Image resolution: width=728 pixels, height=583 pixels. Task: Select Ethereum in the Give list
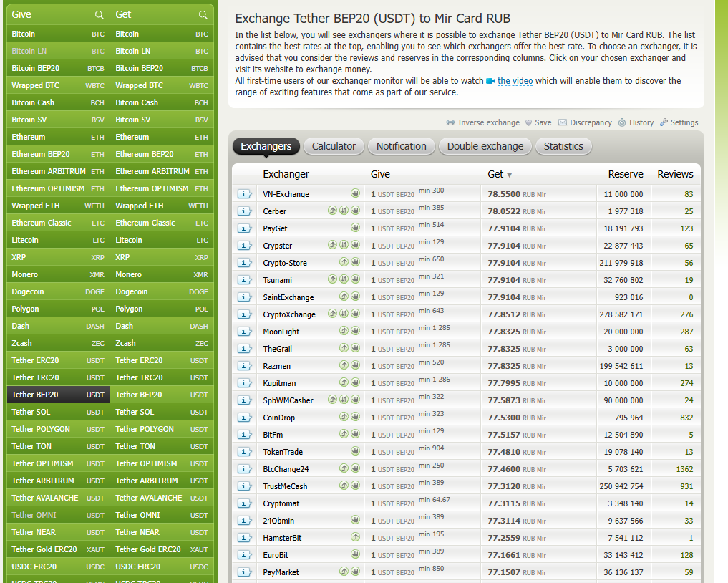58,137
